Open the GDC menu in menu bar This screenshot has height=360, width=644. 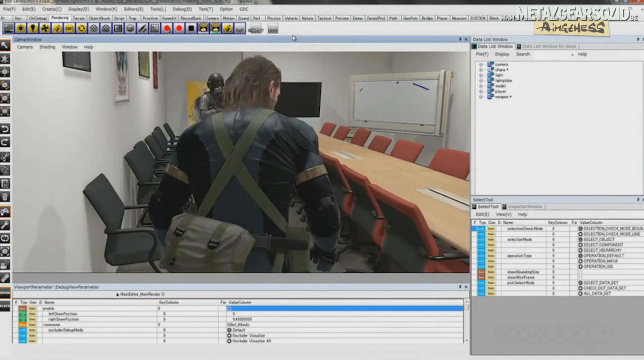(x=244, y=9)
